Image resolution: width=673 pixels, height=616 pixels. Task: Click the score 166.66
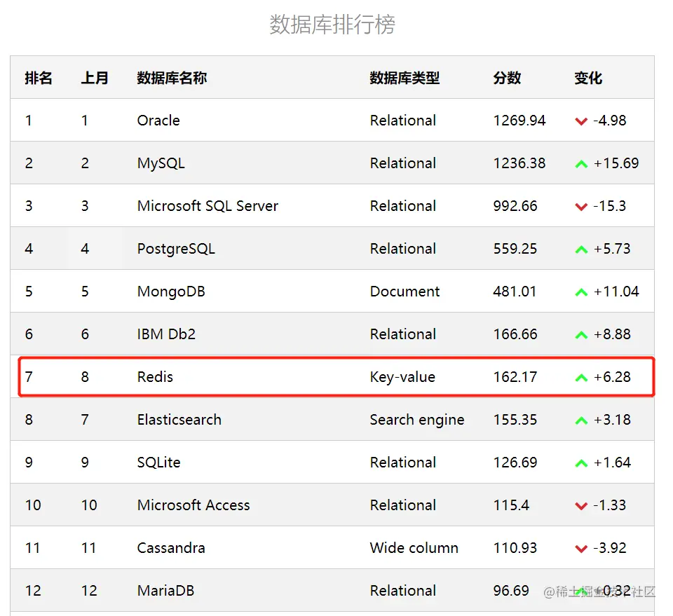coord(515,334)
